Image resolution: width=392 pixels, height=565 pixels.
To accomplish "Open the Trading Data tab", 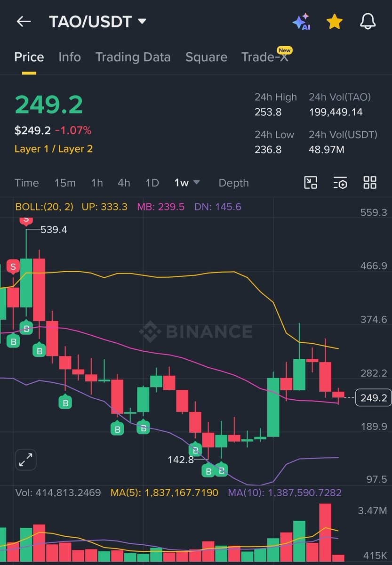I will [x=133, y=57].
